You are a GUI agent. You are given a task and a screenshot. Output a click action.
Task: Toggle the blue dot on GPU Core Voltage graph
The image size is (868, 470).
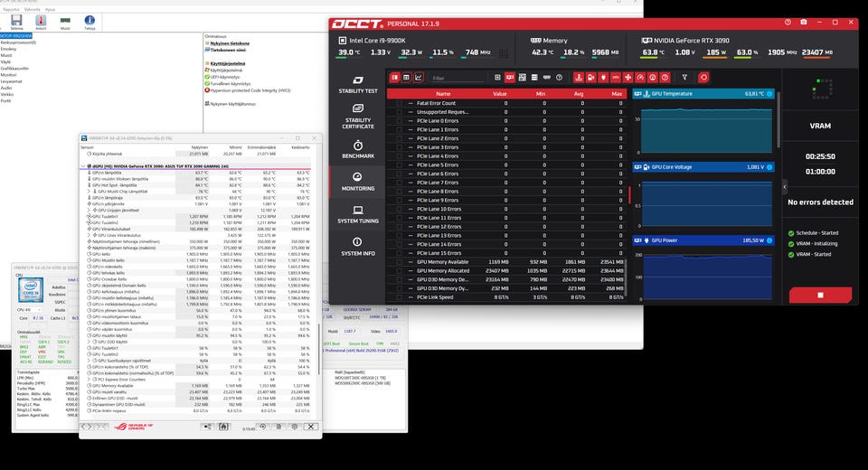(769, 167)
